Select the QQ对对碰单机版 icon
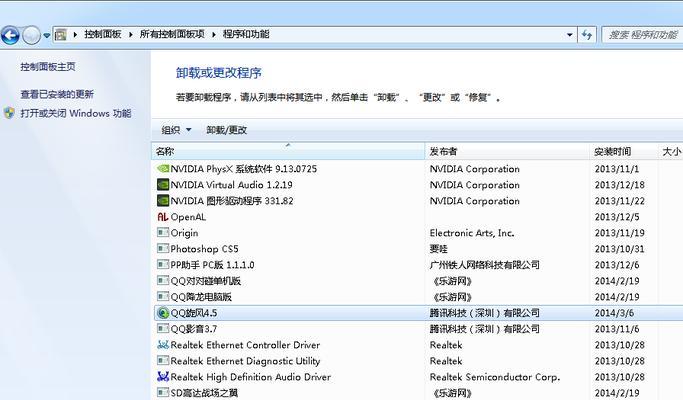 coord(162,281)
